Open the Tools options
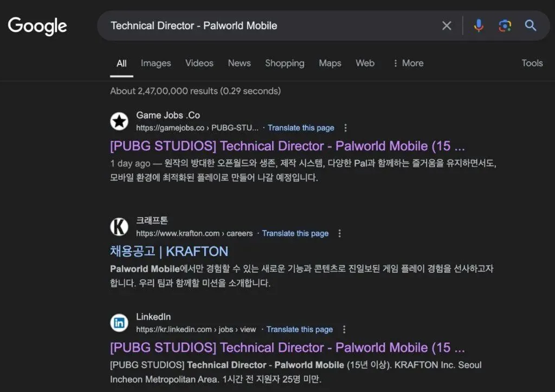 click(532, 63)
